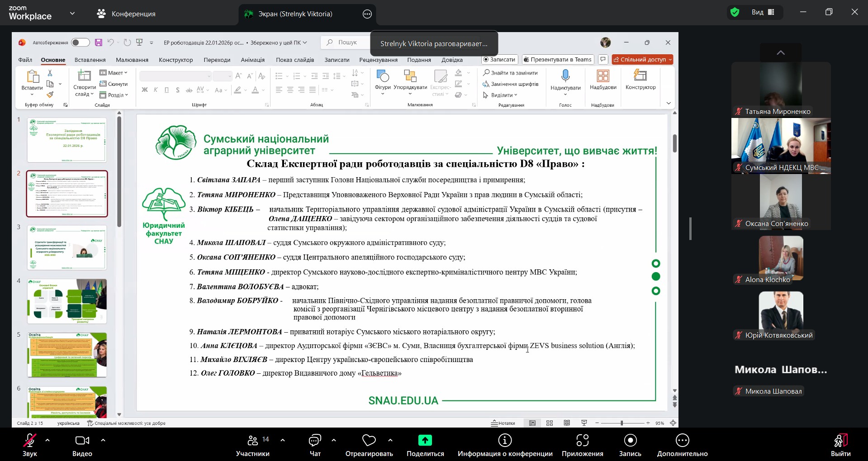
Task: Toggle the camera with the Video button
Action: [82, 441]
